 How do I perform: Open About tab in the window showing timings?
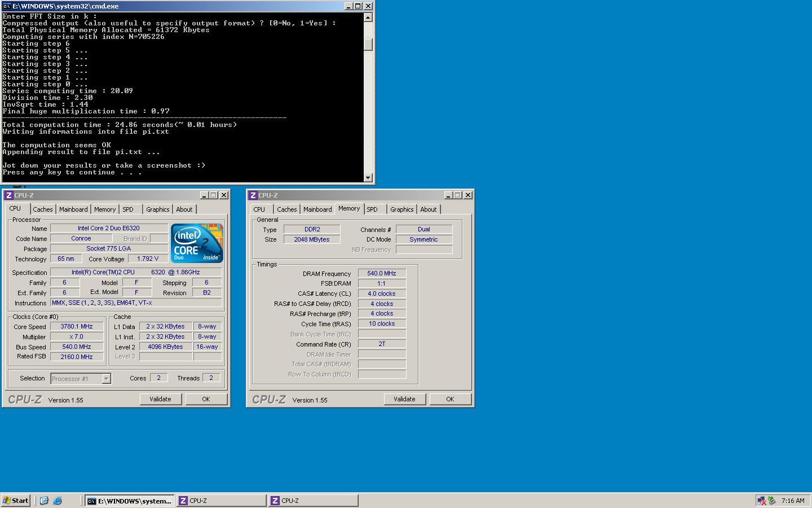click(429, 209)
